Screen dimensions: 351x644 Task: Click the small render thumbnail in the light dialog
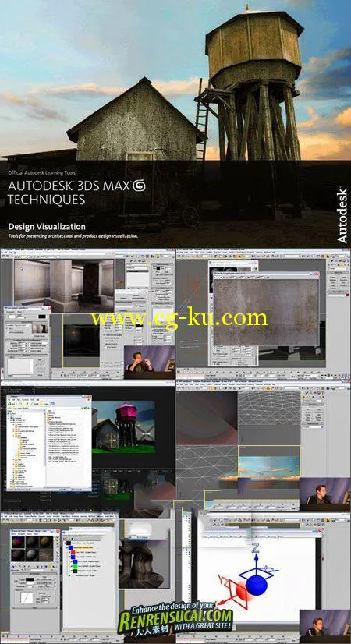click(40, 328)
